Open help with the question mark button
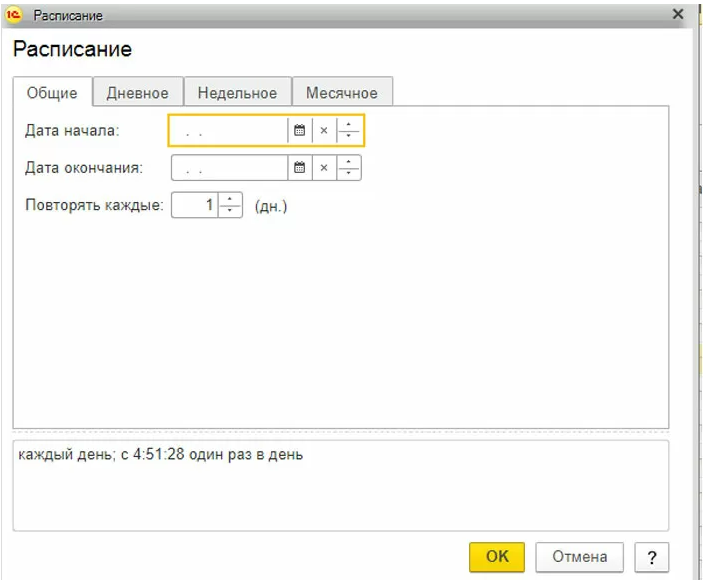 coord(651,556)
